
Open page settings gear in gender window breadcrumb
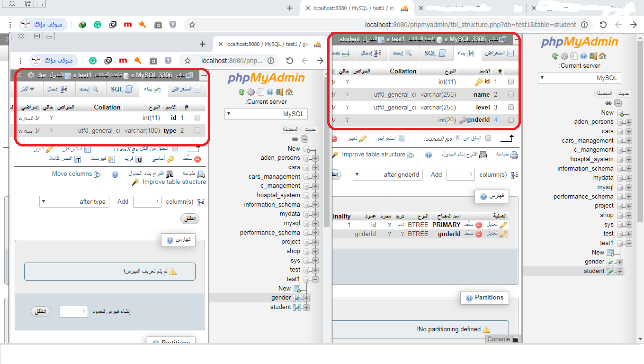point(31,75)
